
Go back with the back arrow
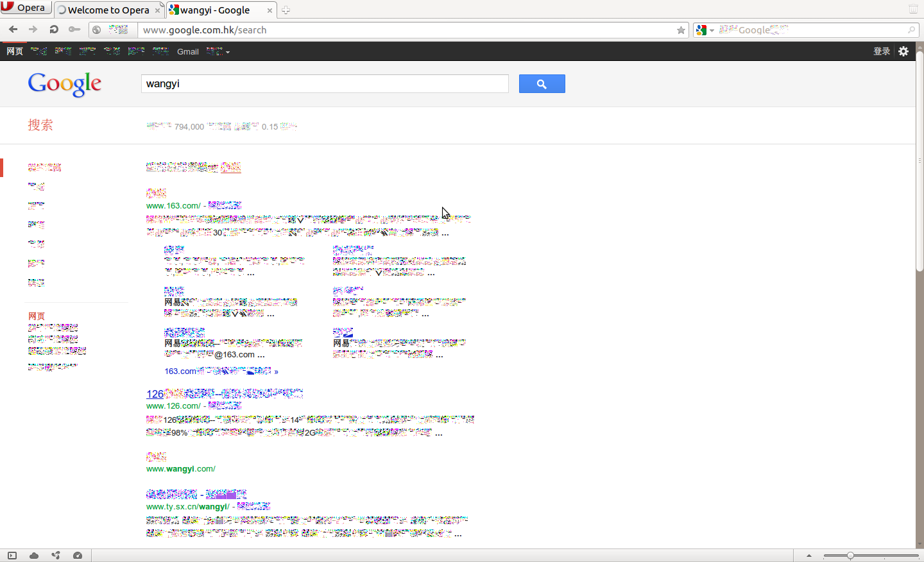point(13,30)
